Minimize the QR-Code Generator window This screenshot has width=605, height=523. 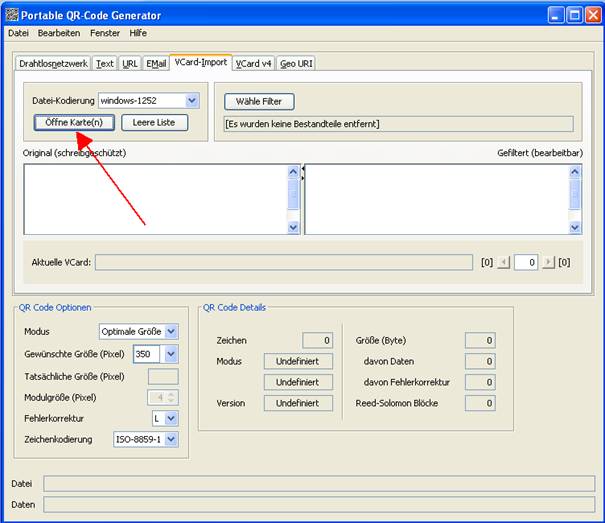[556, 15]
